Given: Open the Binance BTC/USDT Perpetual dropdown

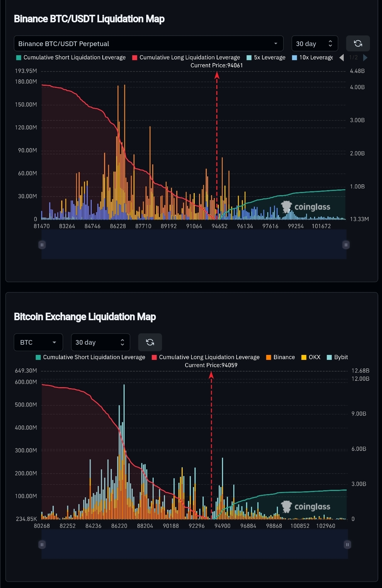Looking at the screenshot, I should coord(148,44).
